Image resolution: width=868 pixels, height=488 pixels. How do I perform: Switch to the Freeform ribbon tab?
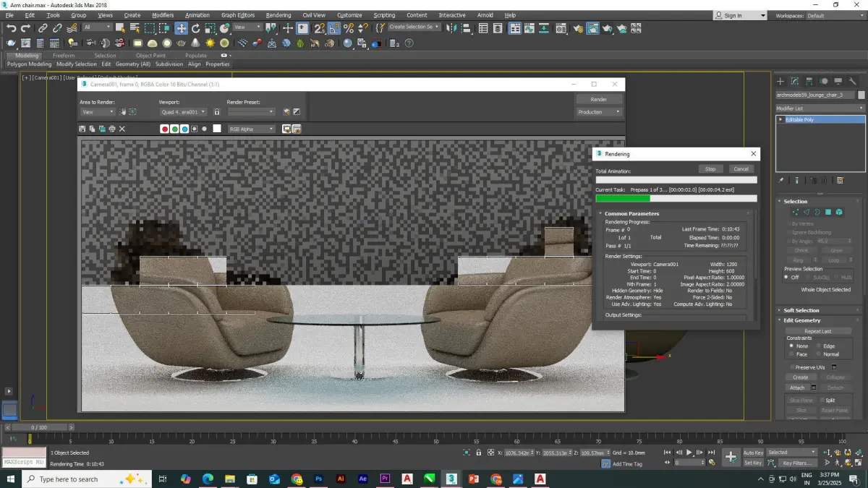63,56
